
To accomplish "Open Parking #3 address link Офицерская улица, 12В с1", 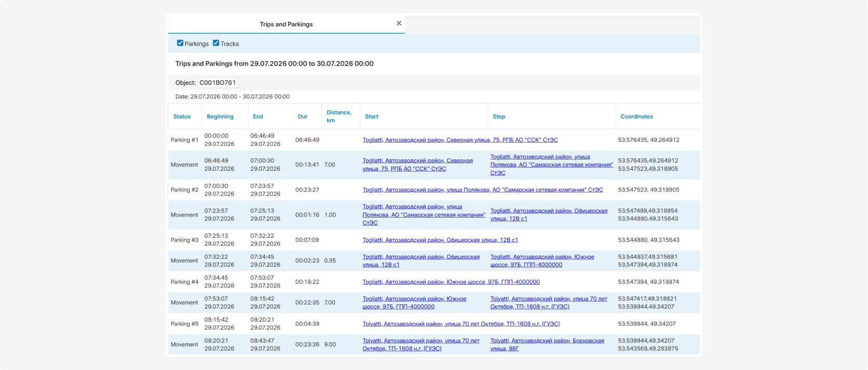I will coord(440,240).
